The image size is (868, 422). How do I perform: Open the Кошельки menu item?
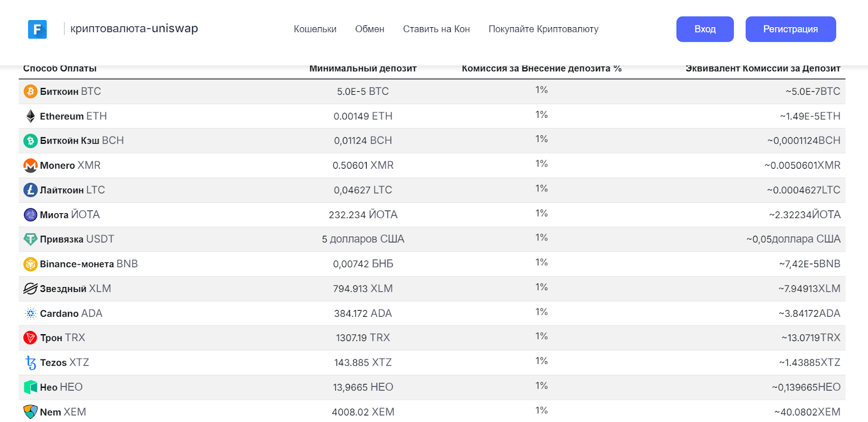(x=315, y=29)
